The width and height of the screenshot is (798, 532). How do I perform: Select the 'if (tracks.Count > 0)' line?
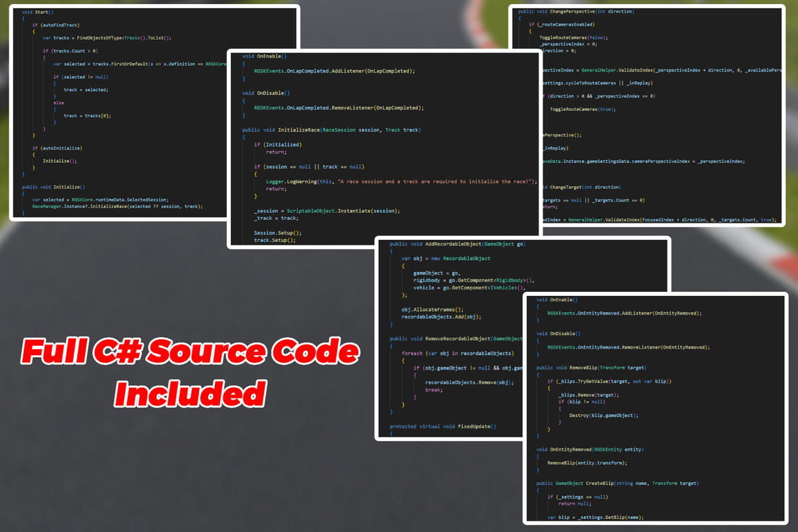70,51
